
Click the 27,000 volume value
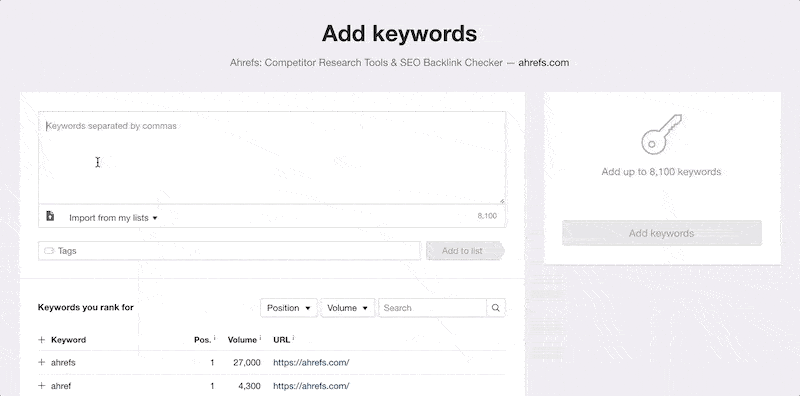247,362
